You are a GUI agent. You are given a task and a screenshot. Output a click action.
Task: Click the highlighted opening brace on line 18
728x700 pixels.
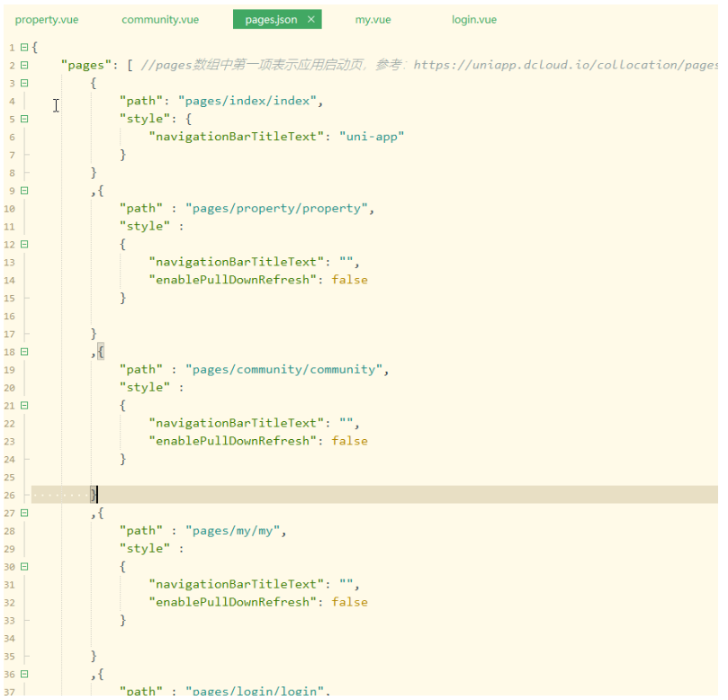(101, 352)
